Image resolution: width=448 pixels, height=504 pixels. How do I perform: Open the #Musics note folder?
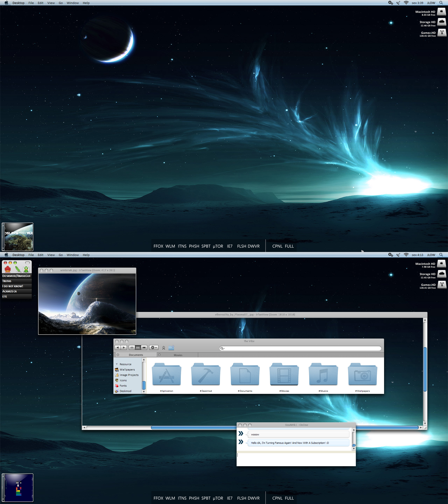click(x=323, y=374)
